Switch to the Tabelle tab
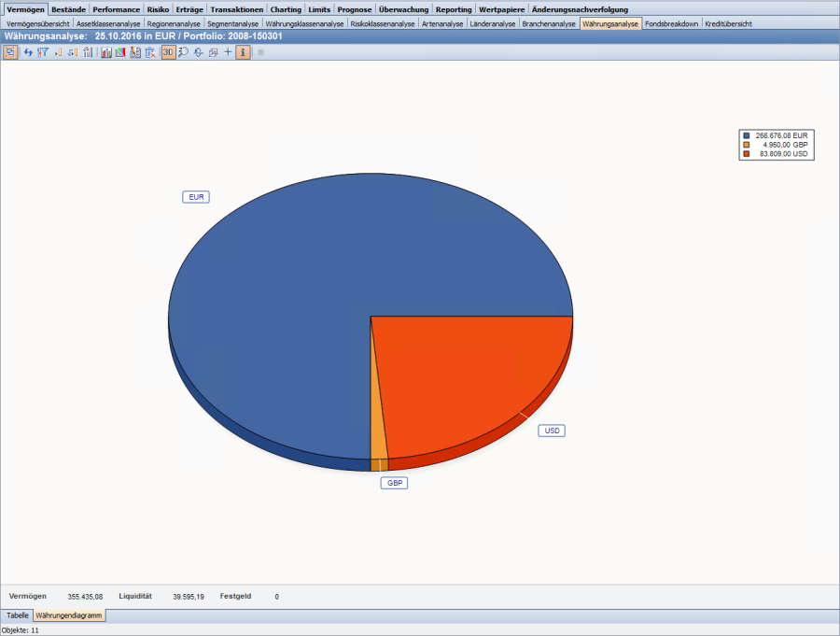The image size is (840, 636). click(x=18, y=615)
